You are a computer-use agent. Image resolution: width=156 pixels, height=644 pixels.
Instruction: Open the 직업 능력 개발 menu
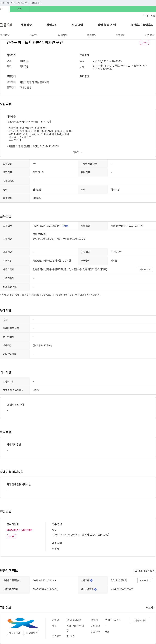coord(107,25)
